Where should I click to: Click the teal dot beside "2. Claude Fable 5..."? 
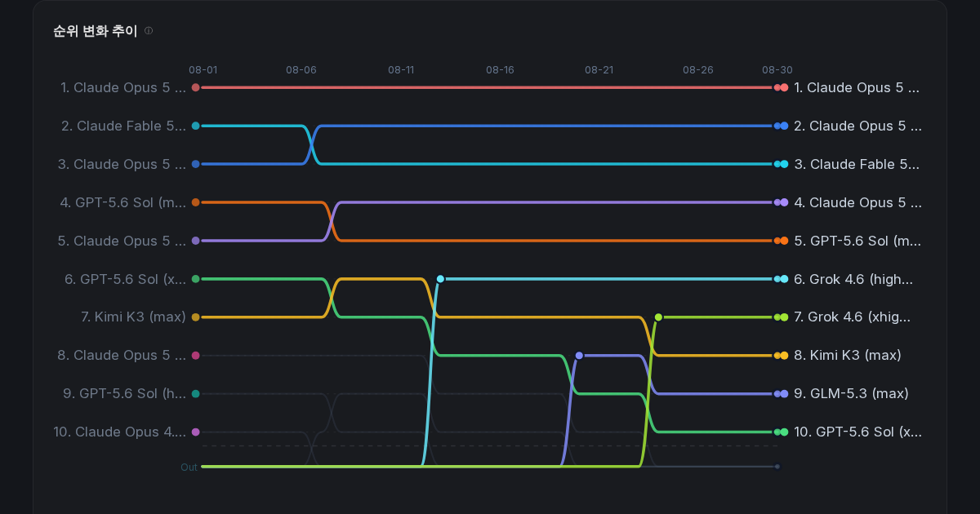(195, 126)
